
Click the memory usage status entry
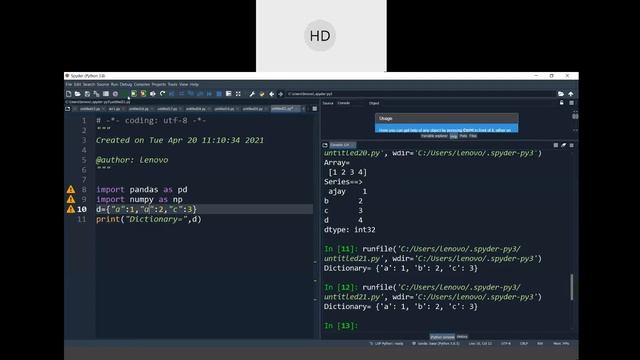561,344
